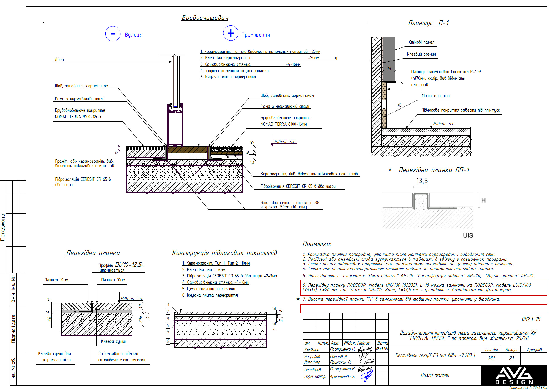Click numbered box 1 in floor construction
Image resolution: width=553 pixels, height=392 pixels.
[168, 305]
